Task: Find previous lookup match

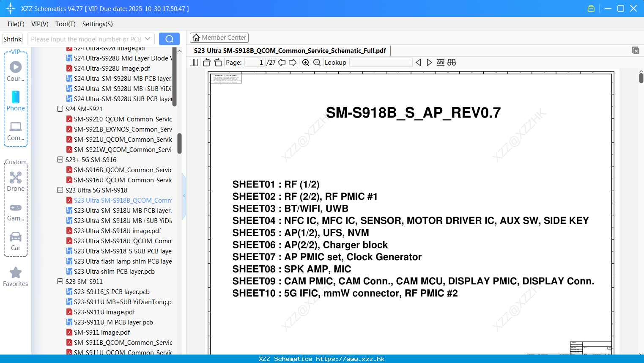Action: (x=418, y=63)
